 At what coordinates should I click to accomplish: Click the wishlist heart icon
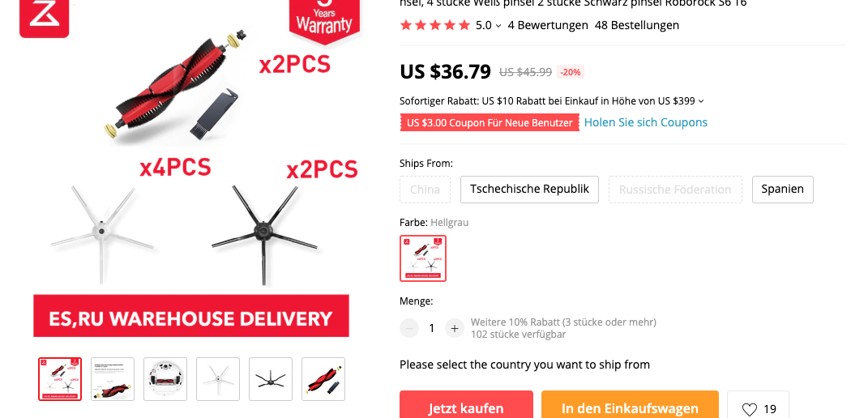(749, 409)
